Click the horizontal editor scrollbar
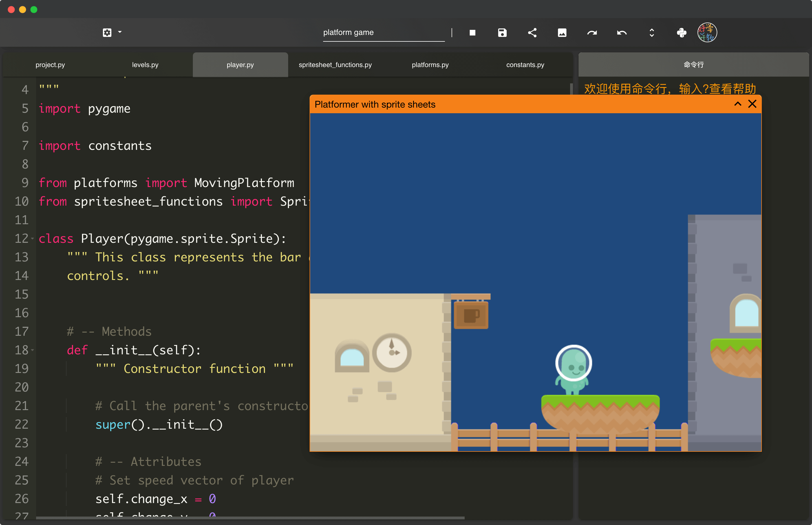The height and width of the screenshot is (525, 812). [250, 518]
